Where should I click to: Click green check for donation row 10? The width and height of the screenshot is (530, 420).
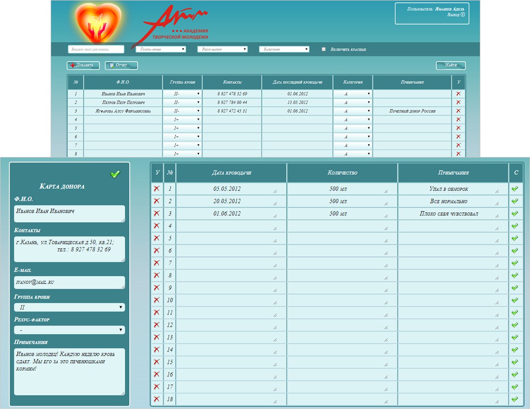coord(515,300)
